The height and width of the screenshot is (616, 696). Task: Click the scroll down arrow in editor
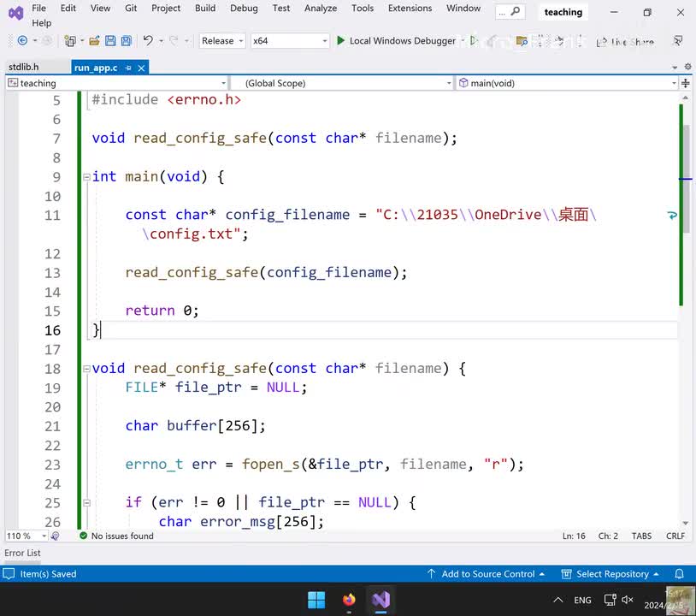[686, 523]
